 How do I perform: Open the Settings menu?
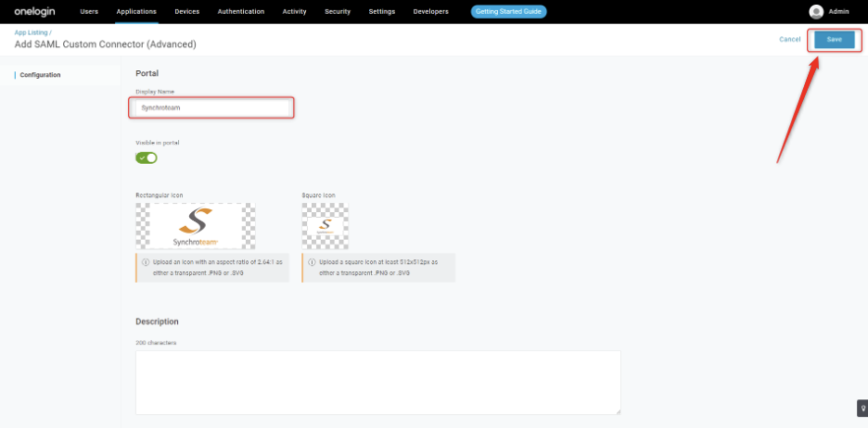click(x=382, y=12)
